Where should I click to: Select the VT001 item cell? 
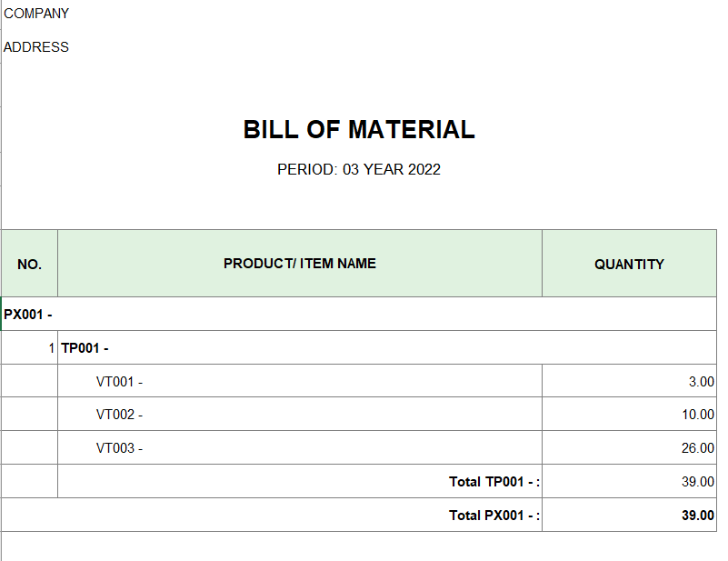coord(300,381)
